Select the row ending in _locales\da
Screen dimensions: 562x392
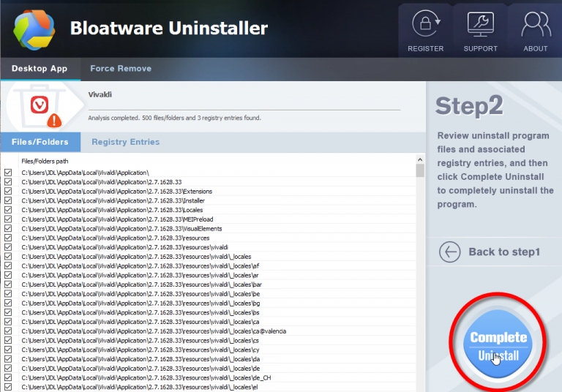point(208,359)
